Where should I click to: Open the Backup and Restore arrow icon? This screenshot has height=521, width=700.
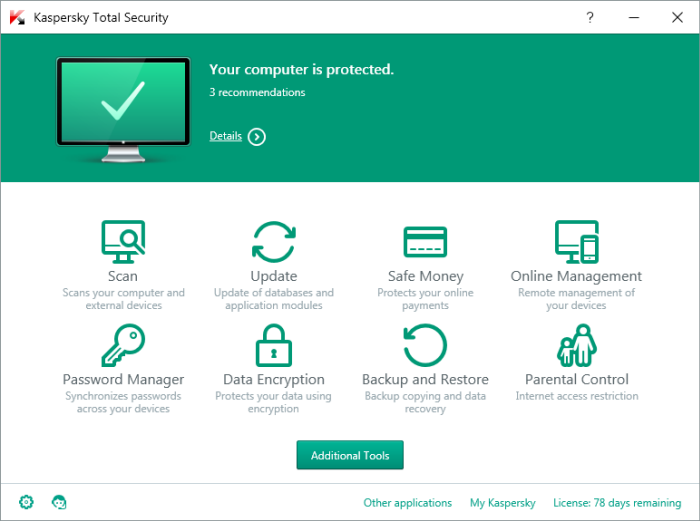(425, 345)
